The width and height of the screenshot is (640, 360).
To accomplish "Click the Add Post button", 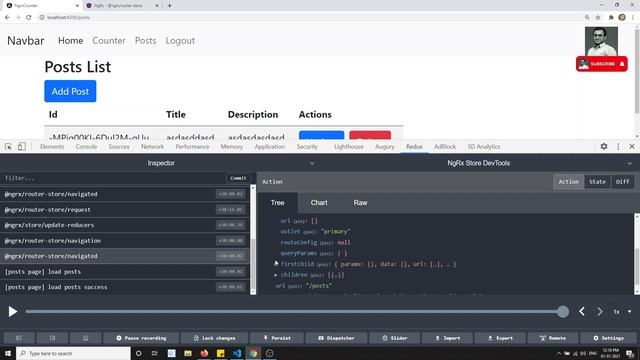I will coord(70,91).
